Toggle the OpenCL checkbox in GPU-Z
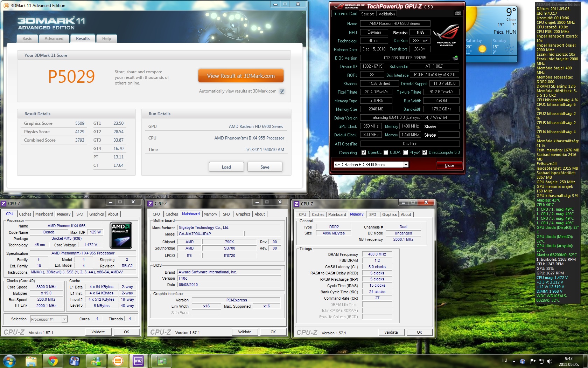 pos(364,152)
